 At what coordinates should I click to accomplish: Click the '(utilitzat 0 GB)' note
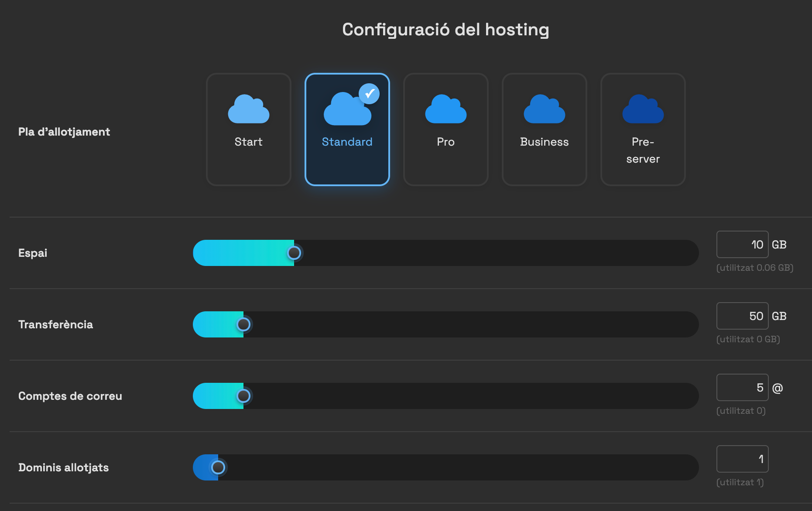click(748, 339)
